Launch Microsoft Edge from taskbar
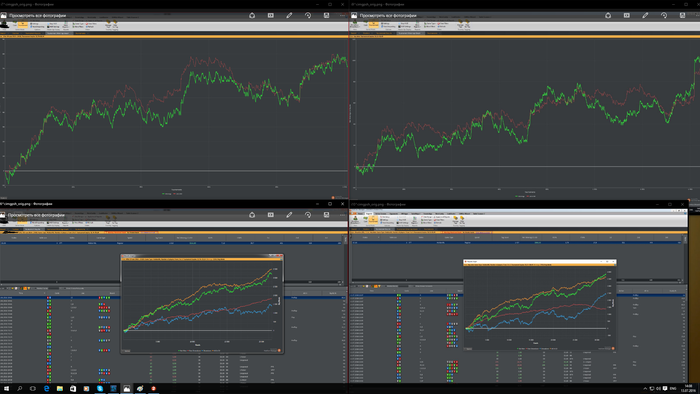The image size is (700, 394). click(46, 389)
